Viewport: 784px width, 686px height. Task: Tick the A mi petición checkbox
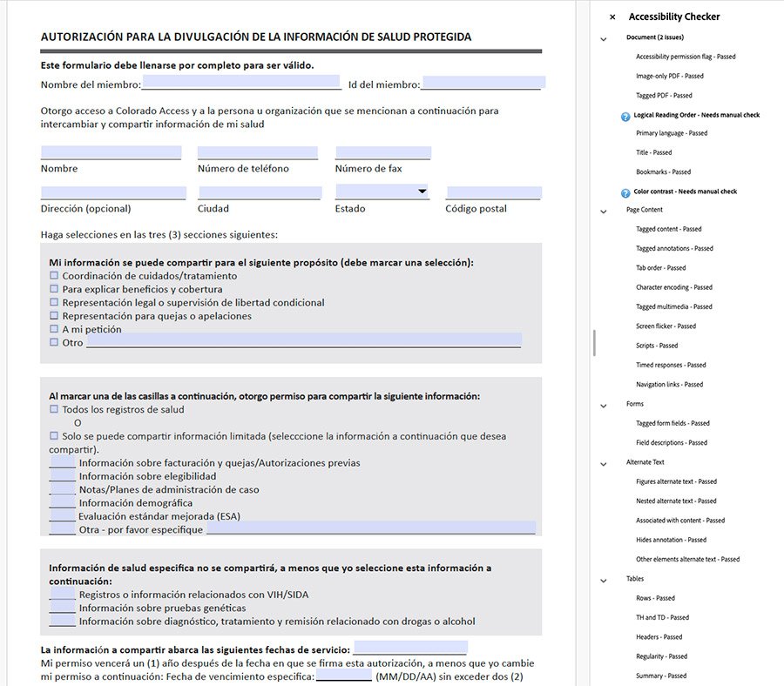pyautogui.click(x=54, y=329)
